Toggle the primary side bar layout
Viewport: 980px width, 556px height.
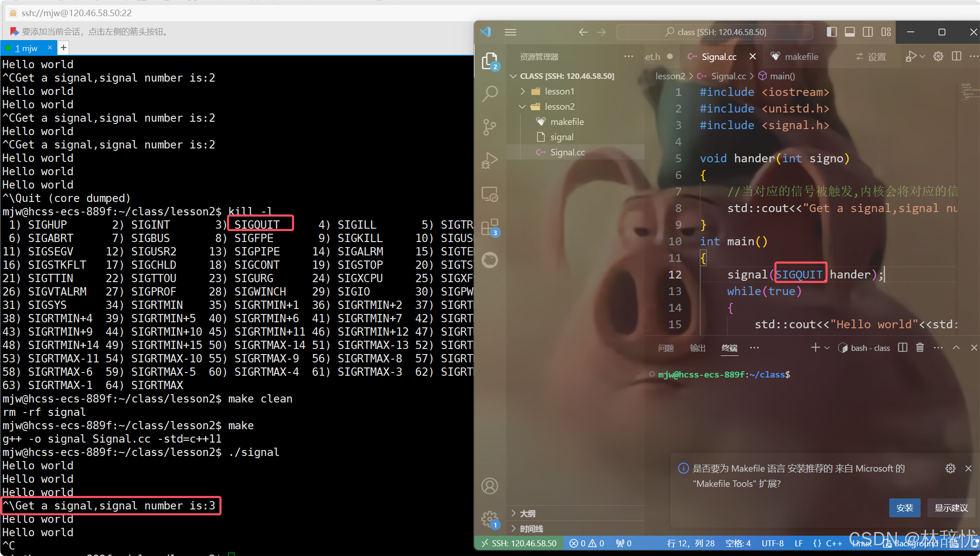click(x=832, y=32)
